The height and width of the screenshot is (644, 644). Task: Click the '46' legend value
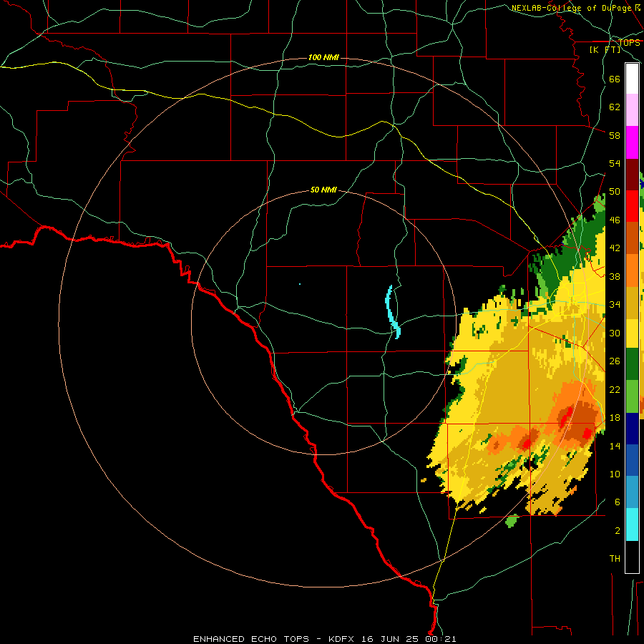click(615, 220)
